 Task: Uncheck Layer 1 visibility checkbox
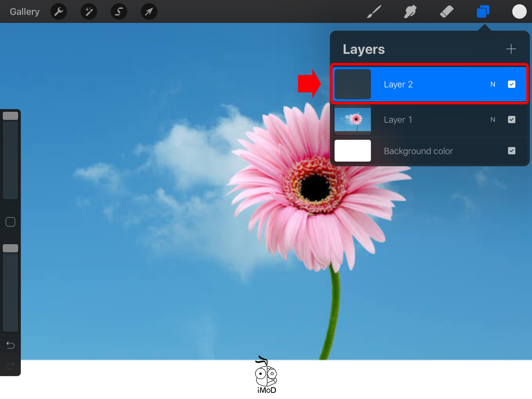[x=511, y=119]
